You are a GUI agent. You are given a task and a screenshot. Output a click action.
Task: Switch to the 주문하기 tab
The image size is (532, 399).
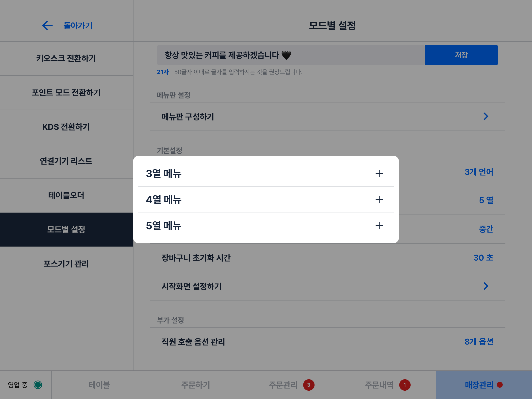point(196,385)
